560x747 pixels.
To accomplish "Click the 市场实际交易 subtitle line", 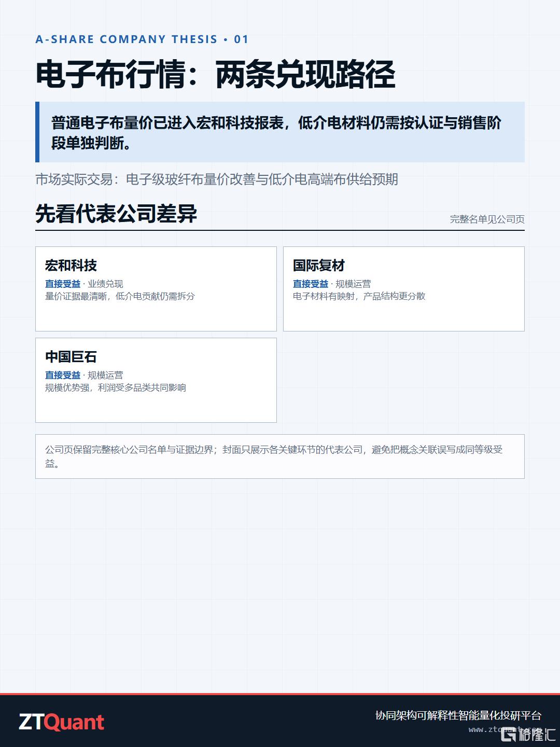I will point(217,179).
